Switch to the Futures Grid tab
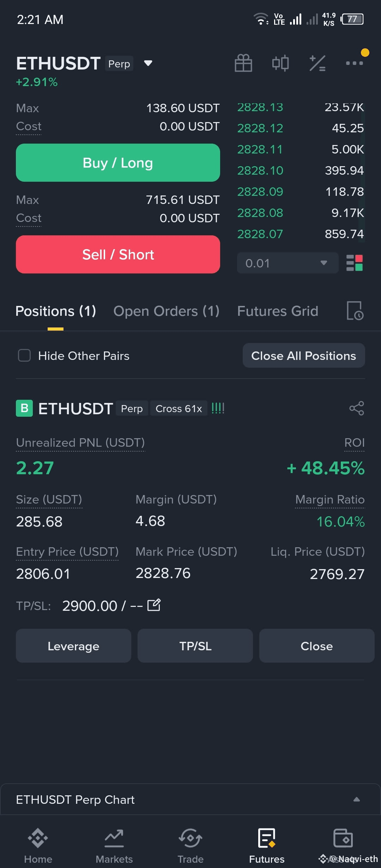Image resolution: width=381 pixels, height=868 pixels. (x=278, y=311)
